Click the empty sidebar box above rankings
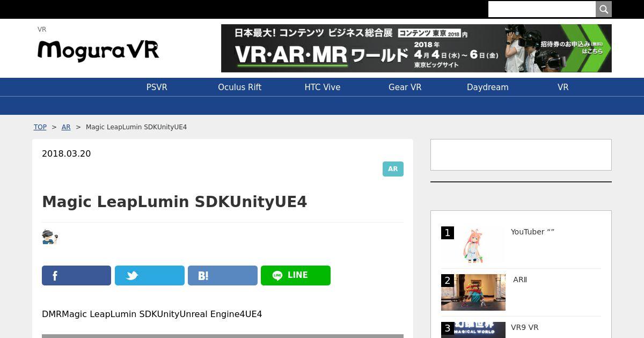The image size is (644, 338). click(521, 155)
